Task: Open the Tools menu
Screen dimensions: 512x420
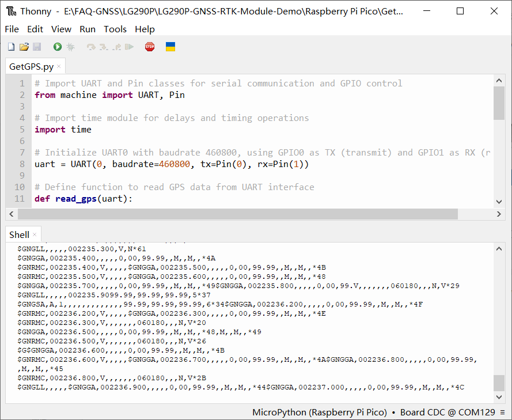Action: tap(115, 29)
